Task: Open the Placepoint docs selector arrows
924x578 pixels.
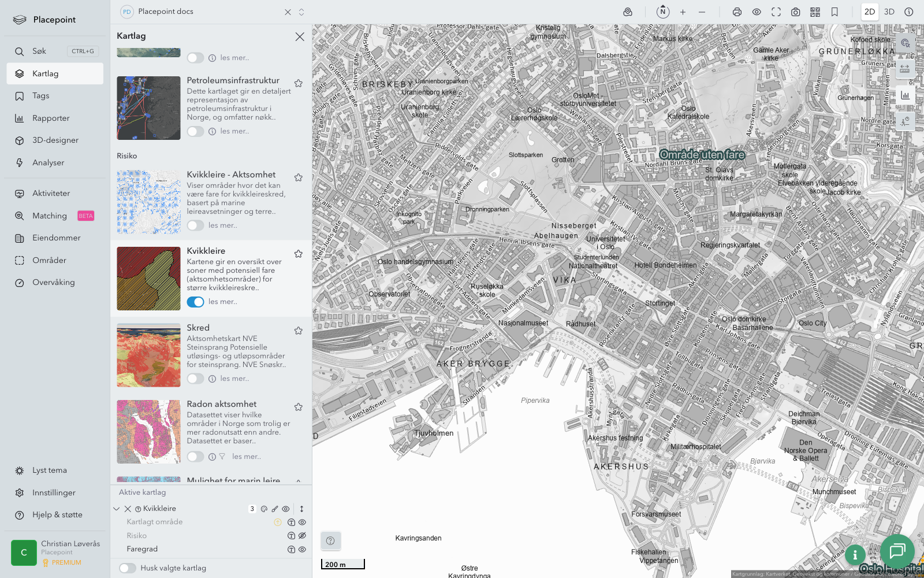Action: (301, 12)
